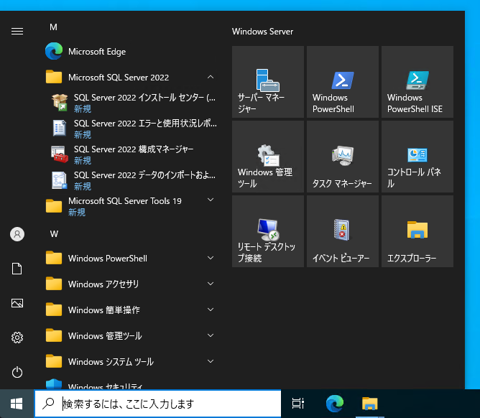Open SQL Server 2022 Configuration Manager entry
The width and height of the screenshot is (480, 418).
click(130, 154)
